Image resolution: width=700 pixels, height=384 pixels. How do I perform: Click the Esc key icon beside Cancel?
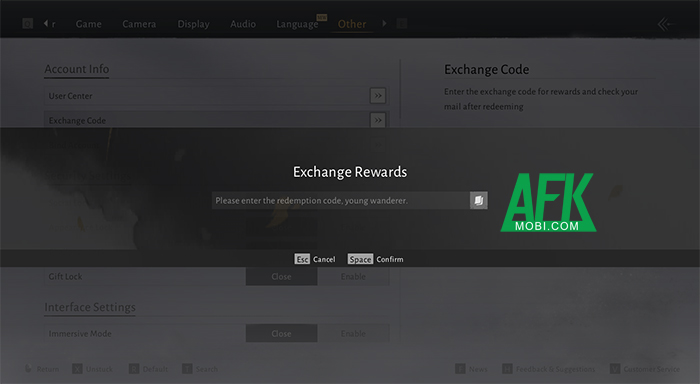click(302, 259)
